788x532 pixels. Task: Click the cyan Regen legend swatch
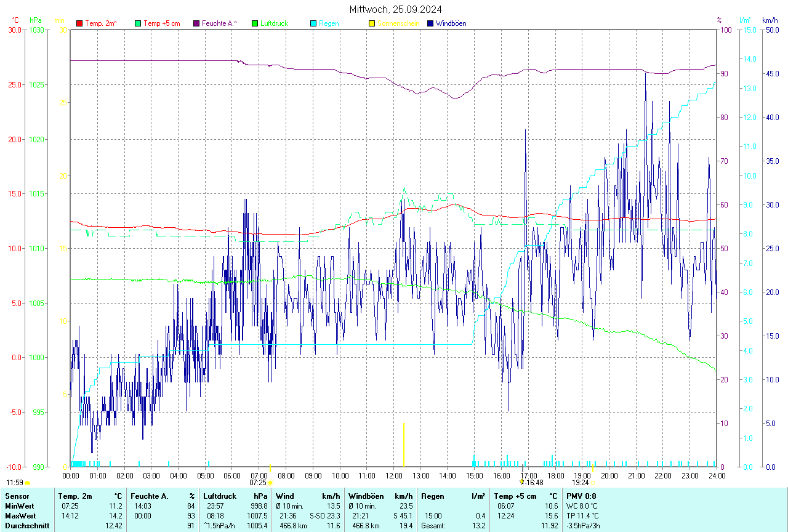[313, 23]
